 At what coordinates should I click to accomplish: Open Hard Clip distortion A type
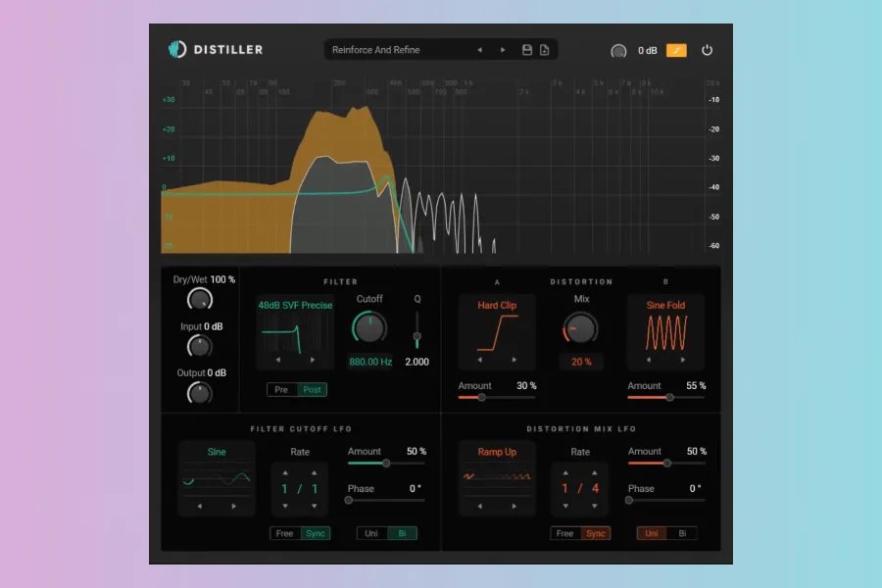tap(497, 306)
